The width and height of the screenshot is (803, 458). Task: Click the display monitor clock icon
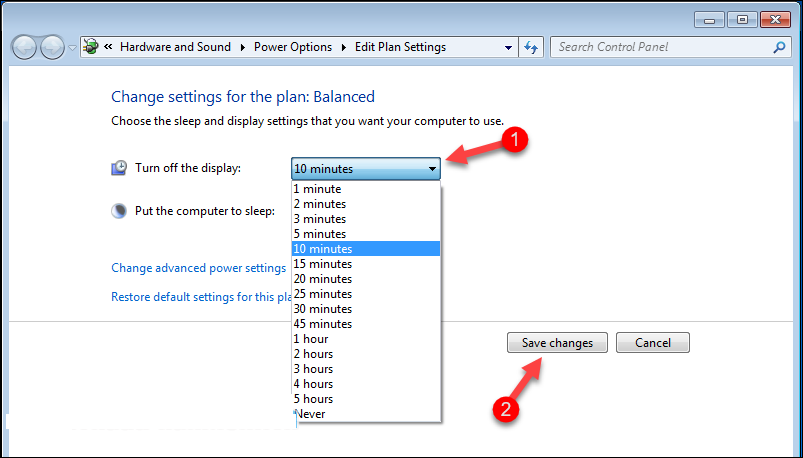[119, 168]
